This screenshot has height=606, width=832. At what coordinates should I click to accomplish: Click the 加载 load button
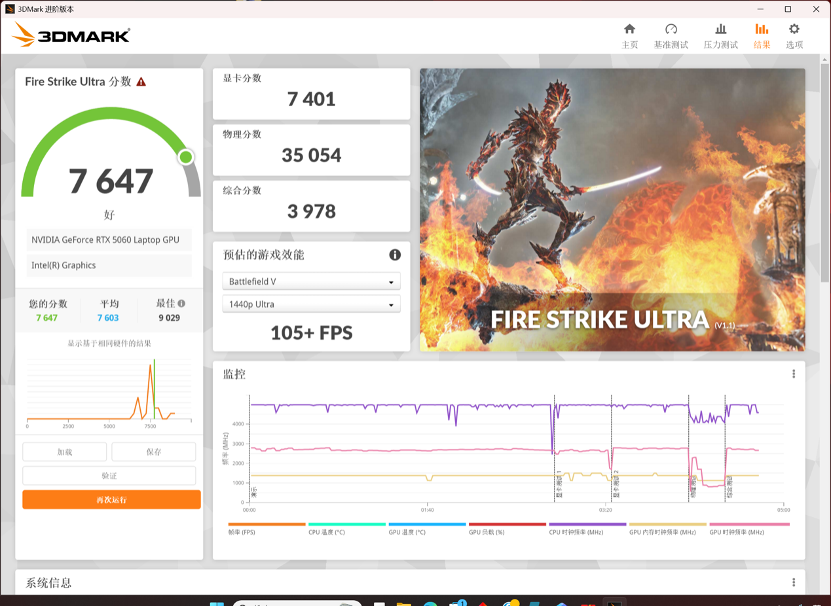tap(65, 452)
